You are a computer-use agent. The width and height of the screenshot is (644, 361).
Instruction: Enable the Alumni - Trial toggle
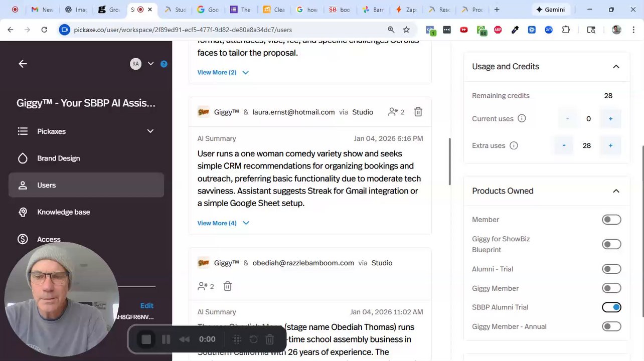[611, 269]
